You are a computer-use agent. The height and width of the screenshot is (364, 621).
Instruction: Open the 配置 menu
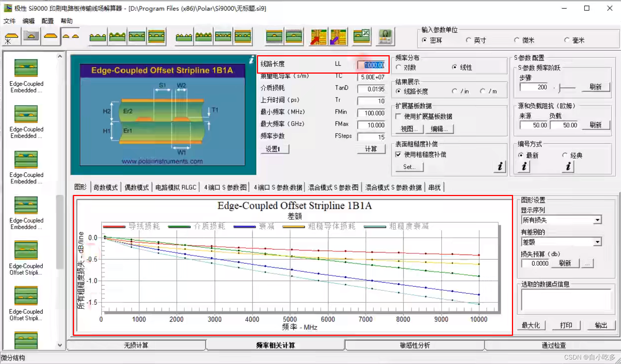click(x=47, y=21)
